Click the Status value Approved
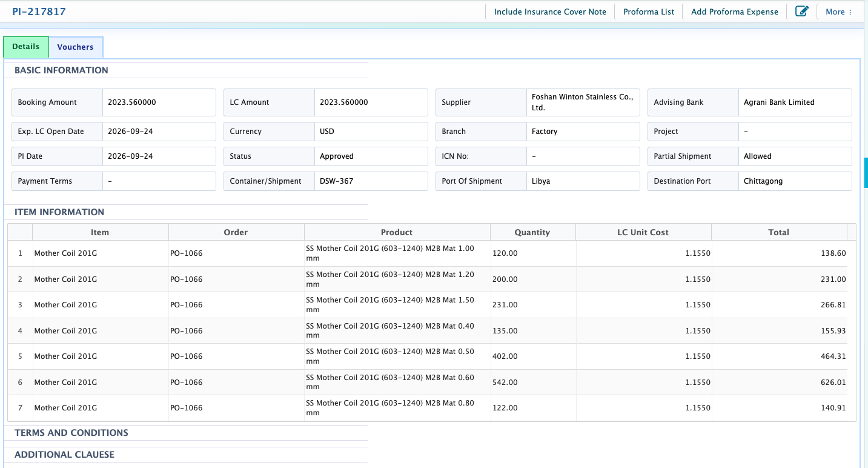This screenshot has width=868, height=468. point(337,156)
